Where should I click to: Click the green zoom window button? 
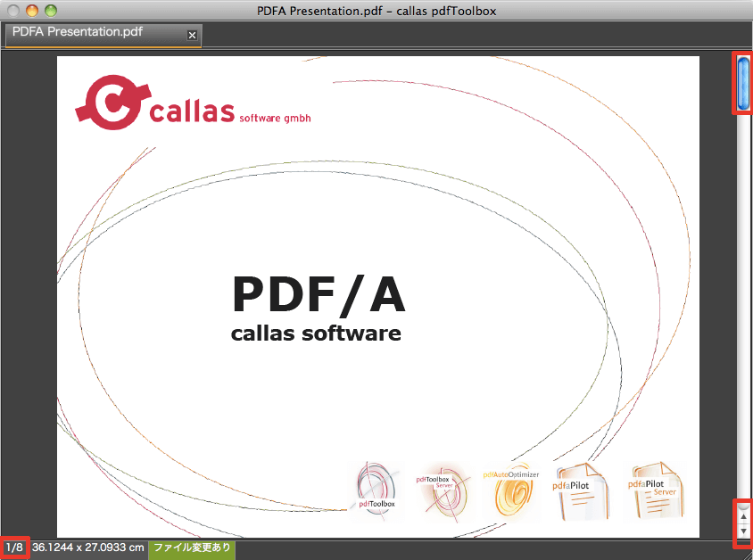click(51, 11)
